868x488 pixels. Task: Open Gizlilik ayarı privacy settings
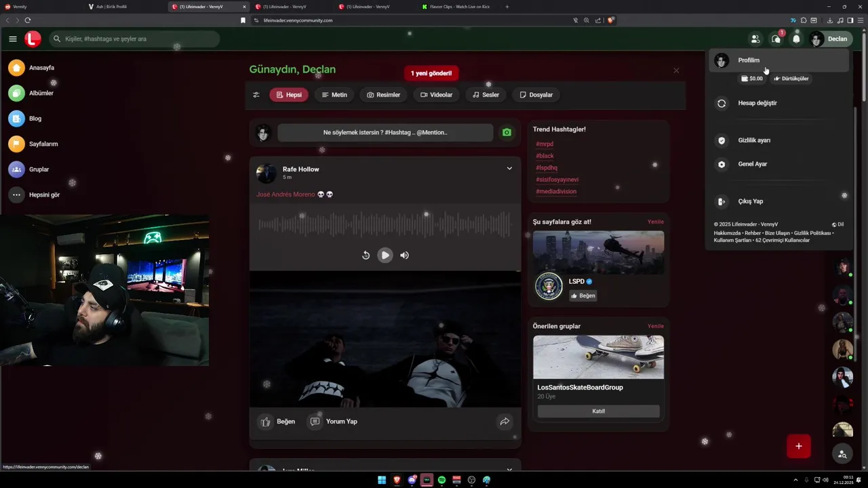pyautogui.click(x=778, y=140)
